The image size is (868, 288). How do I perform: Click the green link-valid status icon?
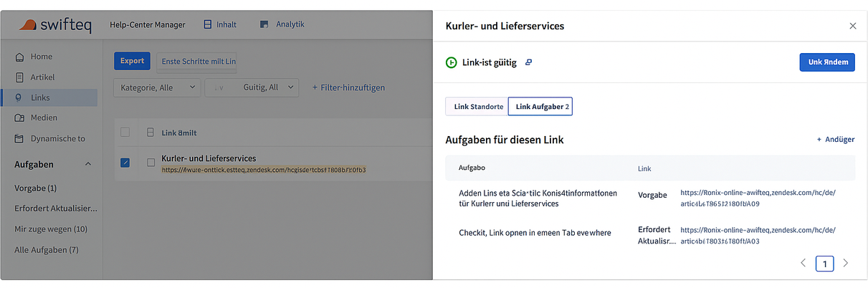point(451,62)
